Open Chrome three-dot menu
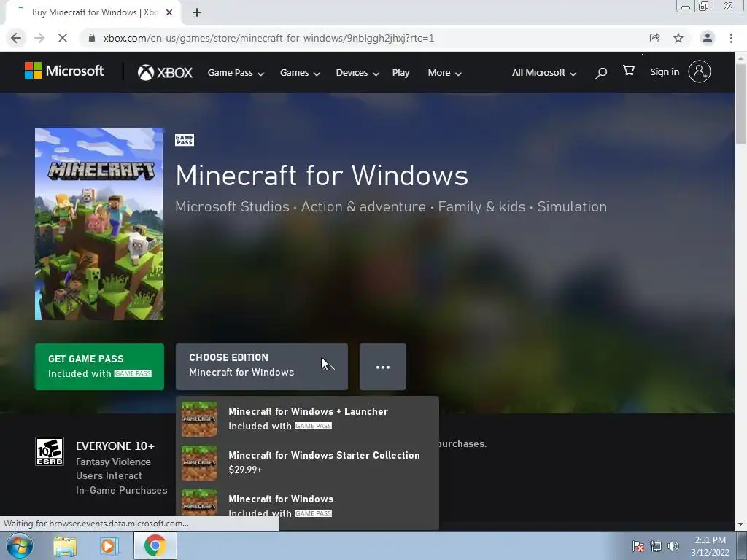The width and height of the screenshot is (747, 560). pyautogui.click(x=731, y=38)
